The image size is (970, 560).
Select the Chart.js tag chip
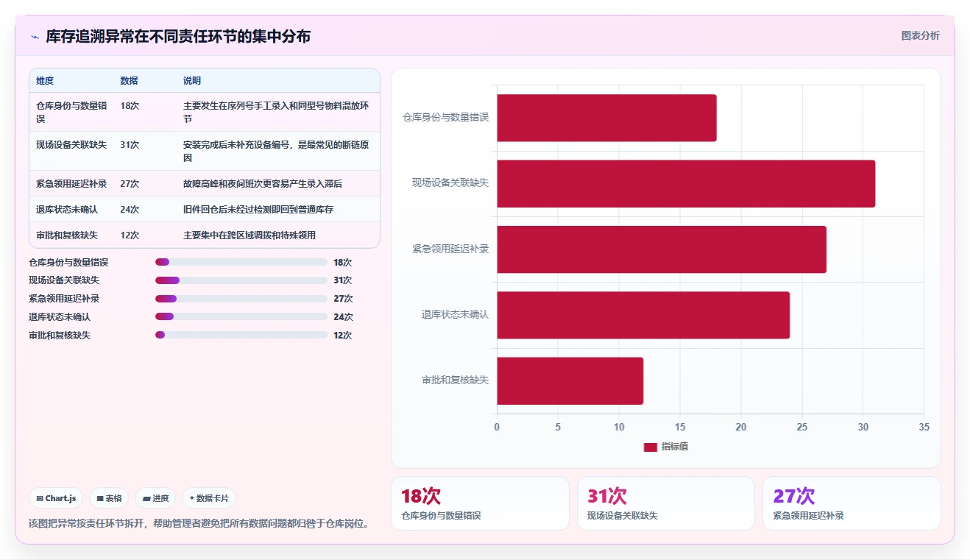pos(57,498)
